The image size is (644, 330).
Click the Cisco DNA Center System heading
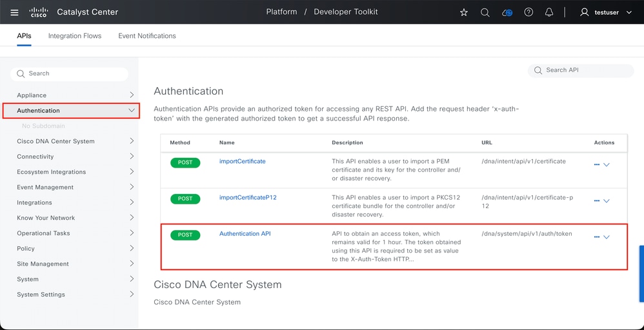217,284
